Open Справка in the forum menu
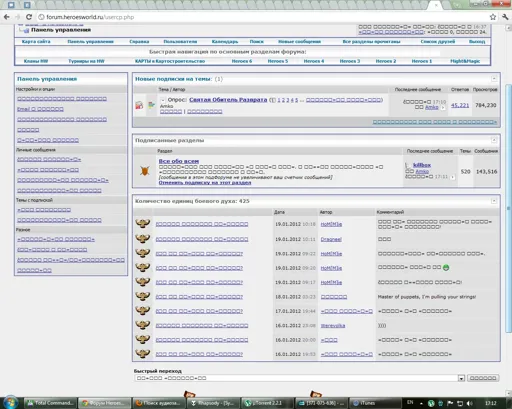512x409 pixels. (x=139, y=42)
